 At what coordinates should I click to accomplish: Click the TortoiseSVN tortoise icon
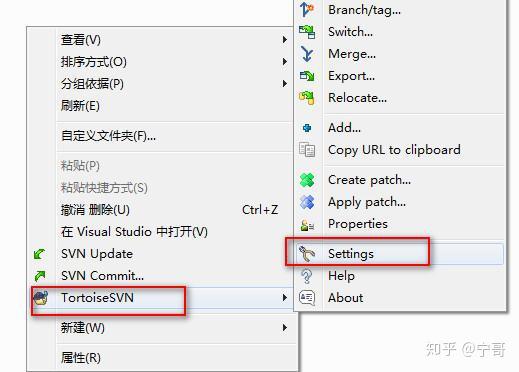[41, 298]
